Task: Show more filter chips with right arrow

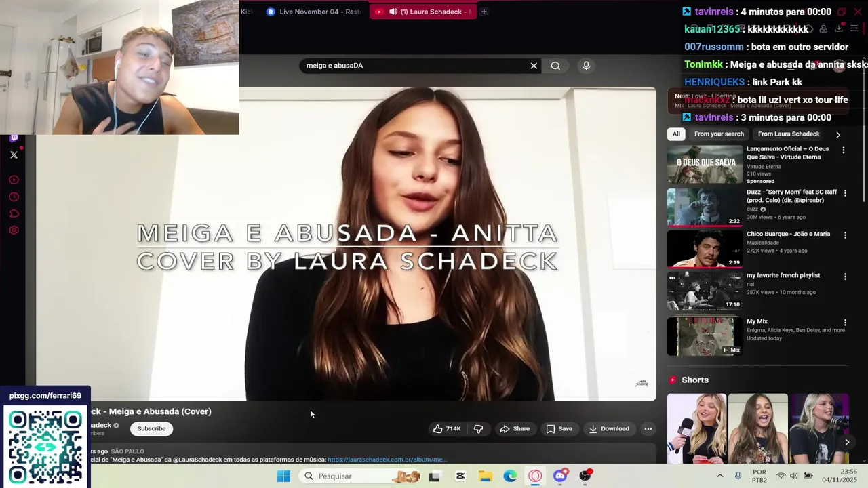Action: point(838,134)
